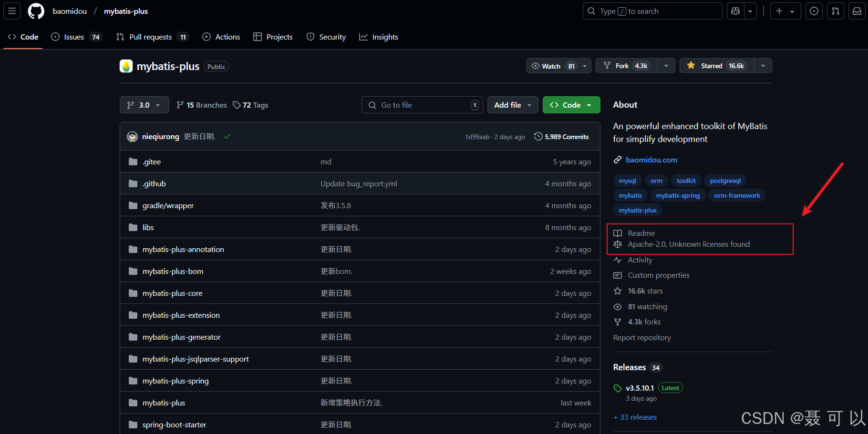
Task: Select the orm topic tag
Action: pos(656,181)
